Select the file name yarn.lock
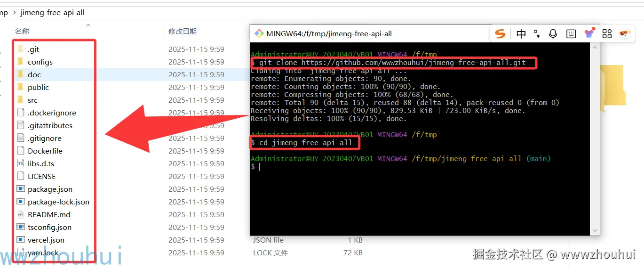 [43, 253]
